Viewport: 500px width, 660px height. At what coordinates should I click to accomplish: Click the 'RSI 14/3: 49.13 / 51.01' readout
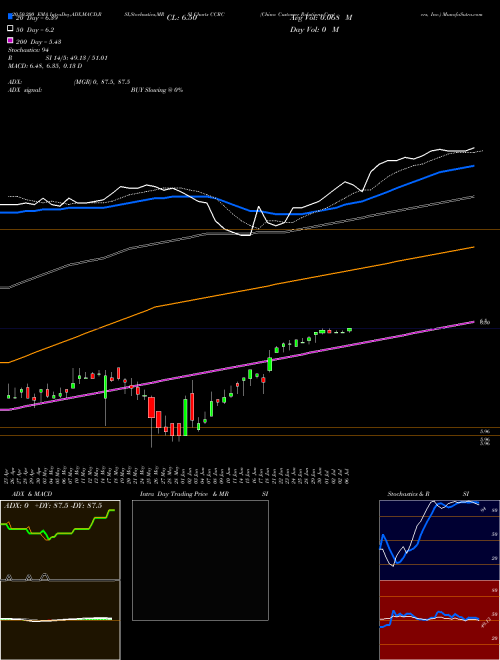pyautogui.click(x=58, y=58)
